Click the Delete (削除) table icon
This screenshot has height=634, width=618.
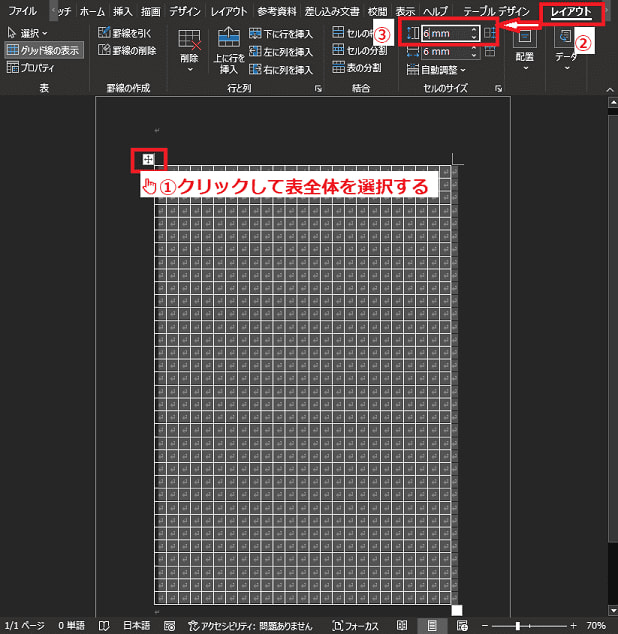click(x=189, y=46)
